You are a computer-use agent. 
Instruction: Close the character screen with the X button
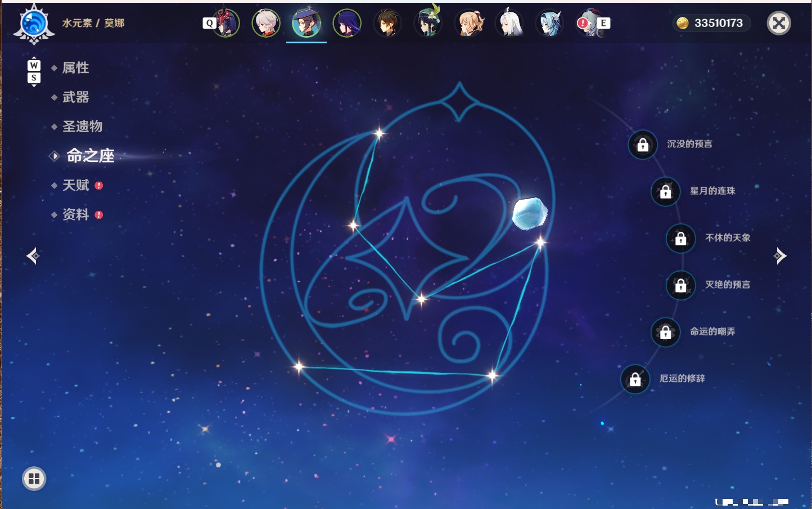[779, 23]
